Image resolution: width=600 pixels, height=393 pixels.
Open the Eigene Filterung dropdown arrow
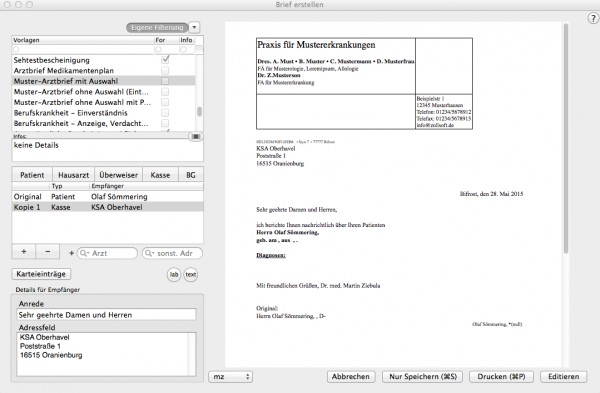[194, 28]
